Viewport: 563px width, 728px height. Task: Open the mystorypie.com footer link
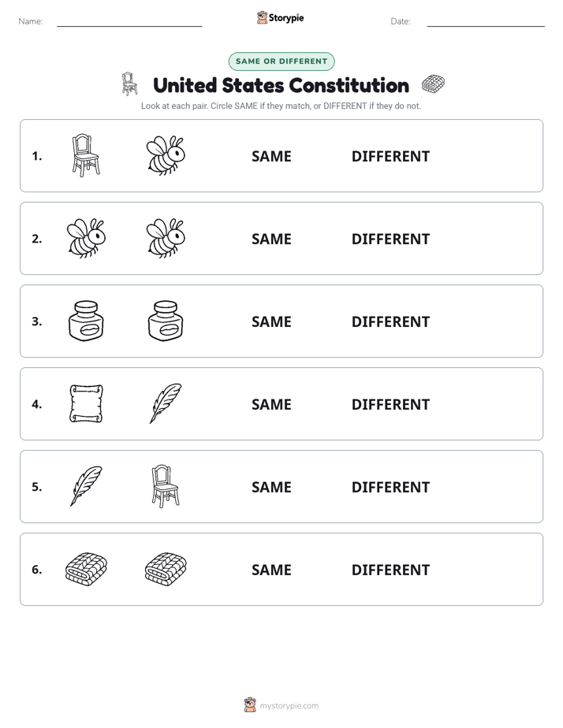click(281, 705)
